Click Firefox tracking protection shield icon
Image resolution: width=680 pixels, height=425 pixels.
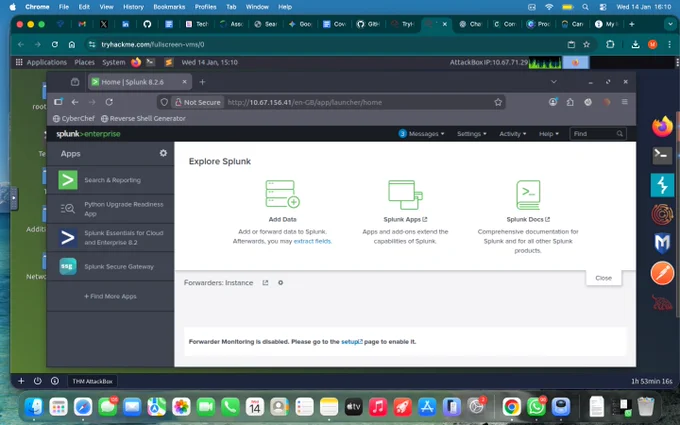[x=164, y=102]
